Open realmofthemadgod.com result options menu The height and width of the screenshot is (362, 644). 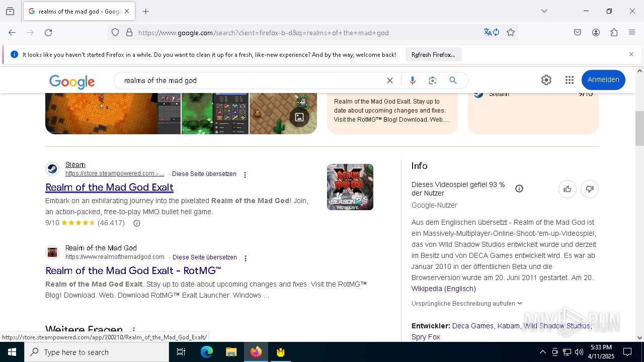246,258
